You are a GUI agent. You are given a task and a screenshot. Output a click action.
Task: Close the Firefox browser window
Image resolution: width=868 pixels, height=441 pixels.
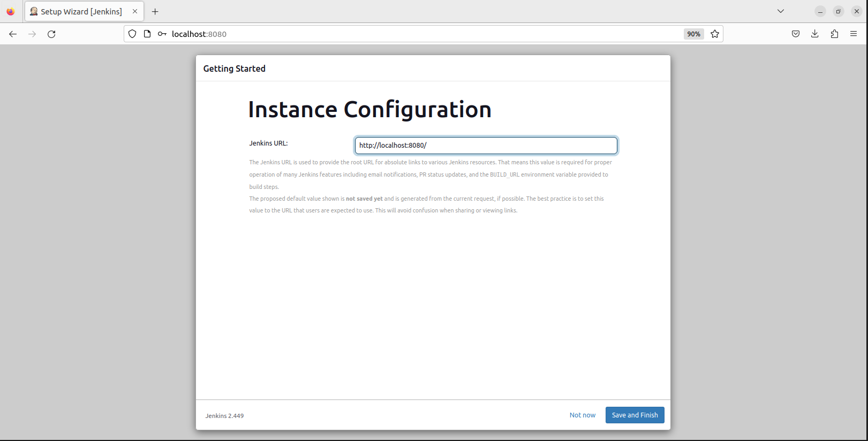(857, 11)
